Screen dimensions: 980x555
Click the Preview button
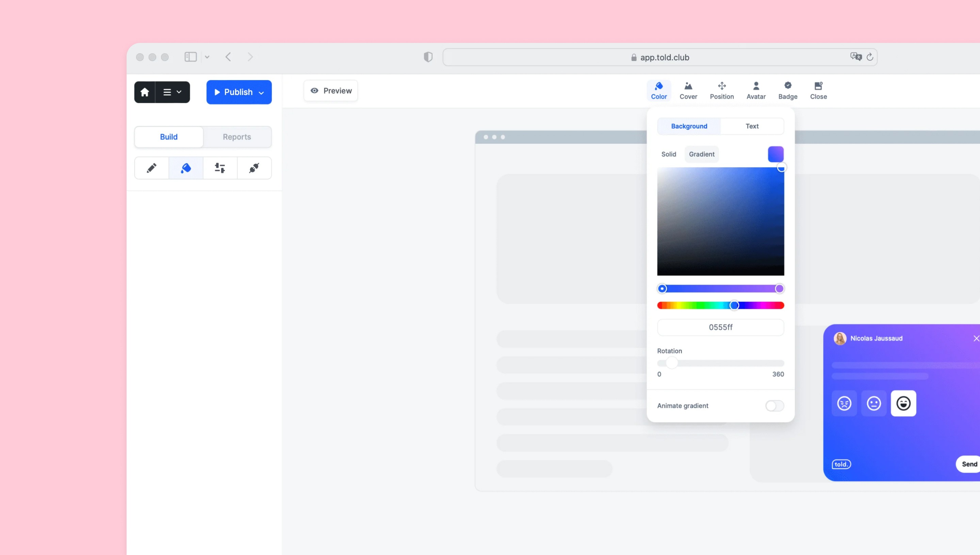click(331, 91)
